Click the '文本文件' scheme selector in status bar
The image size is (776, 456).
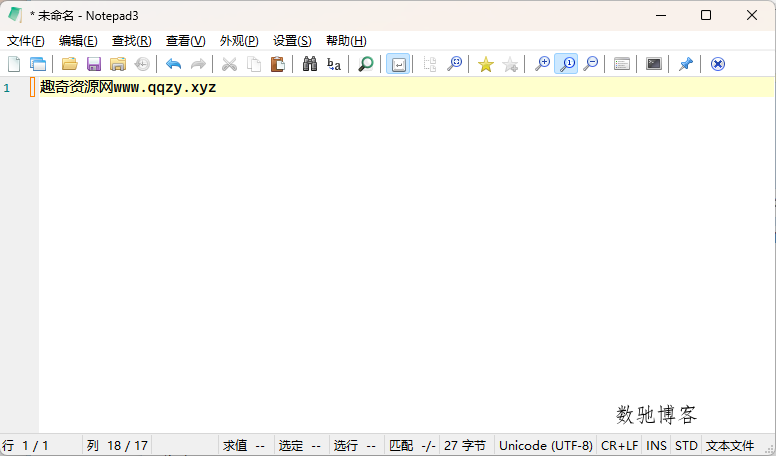pos(730,446)
